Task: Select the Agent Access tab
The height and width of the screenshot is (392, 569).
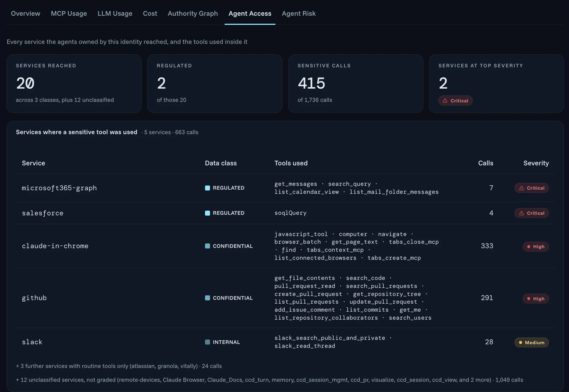Action: [250, 14]
